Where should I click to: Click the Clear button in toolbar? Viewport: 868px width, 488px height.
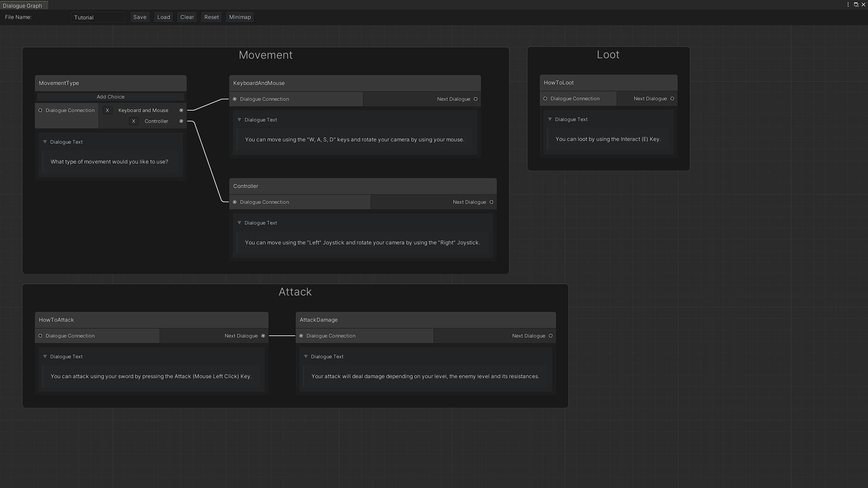[x=187, y=17]
